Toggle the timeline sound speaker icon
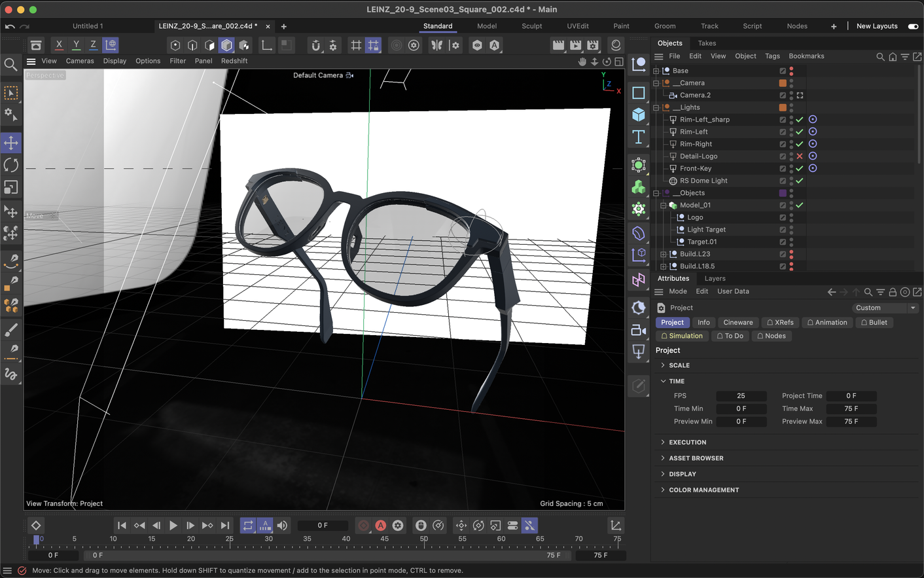Screen dimensions: 924x578 pyautogui.click(x=282, y=525)
